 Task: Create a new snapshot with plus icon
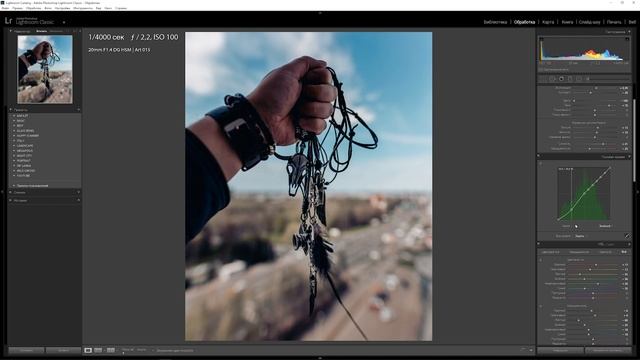point(78,192)
